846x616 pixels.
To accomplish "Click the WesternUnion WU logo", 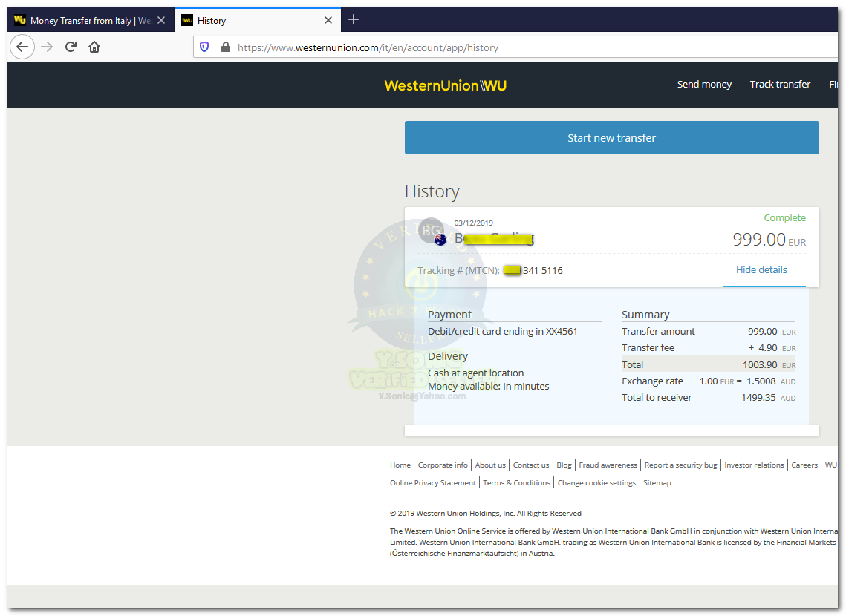I will pos(445,85).
